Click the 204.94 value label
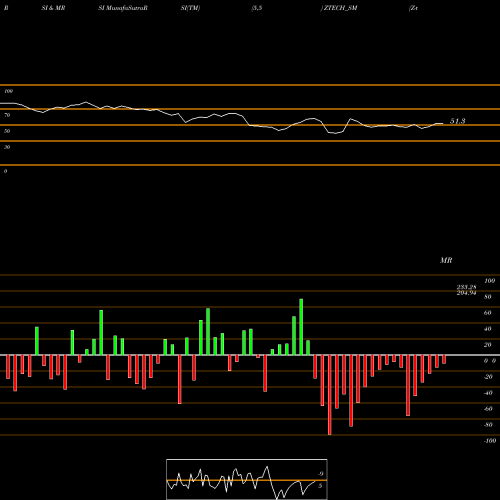The width and height of the screenshot is (500, 500). [466, 293]
